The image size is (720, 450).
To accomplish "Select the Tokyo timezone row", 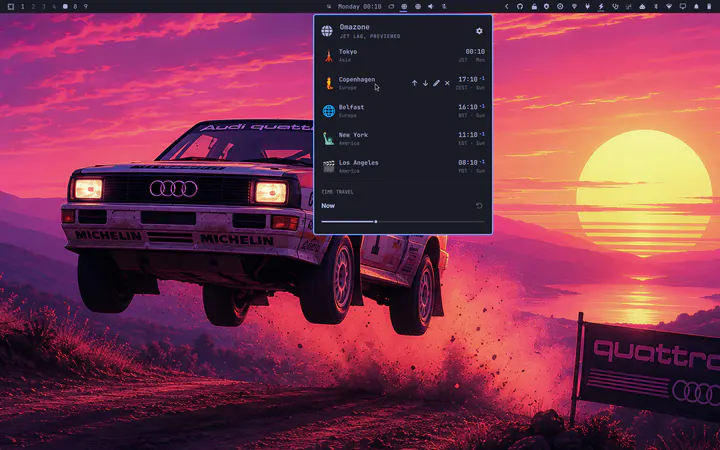I will coord(403,56).
